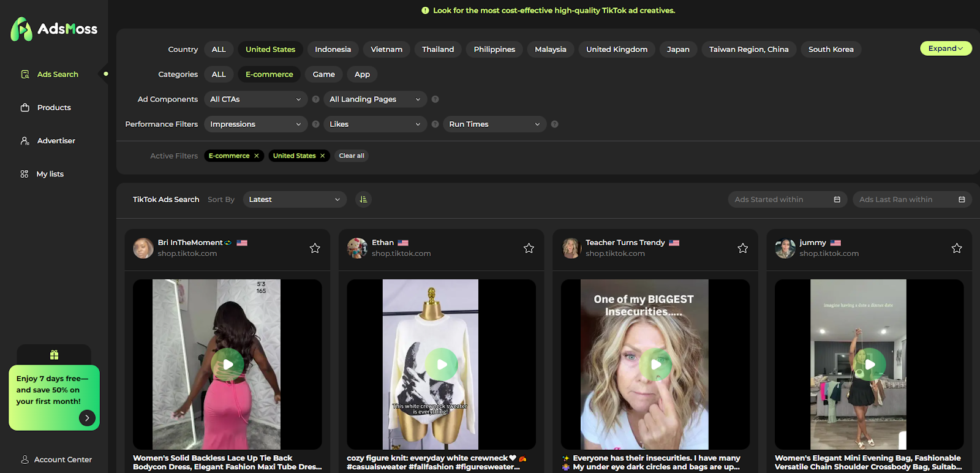
Task: Favorite the Teacher Turns Trendy ad
Action: (742, 248)
